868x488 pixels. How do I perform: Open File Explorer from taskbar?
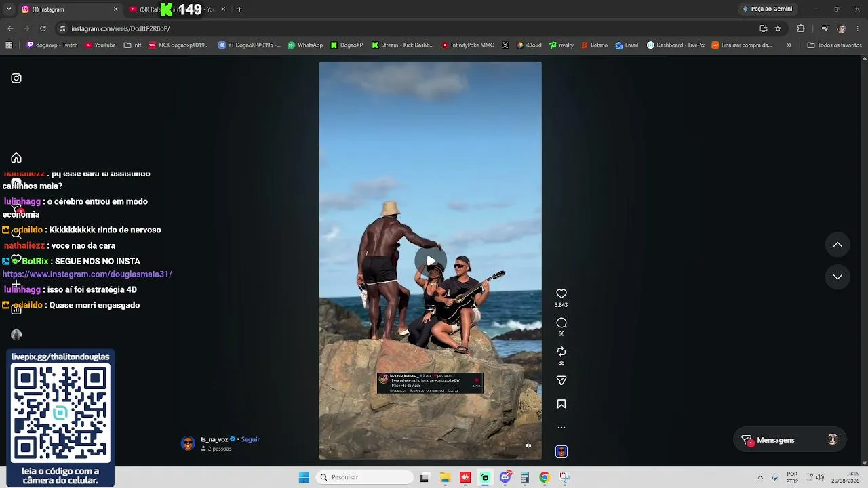pos(445,477)
